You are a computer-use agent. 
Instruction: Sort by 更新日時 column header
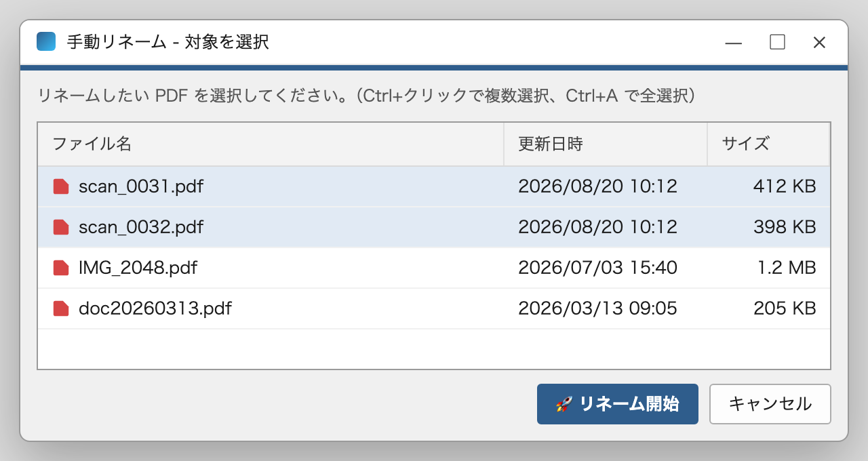[606, 144]
